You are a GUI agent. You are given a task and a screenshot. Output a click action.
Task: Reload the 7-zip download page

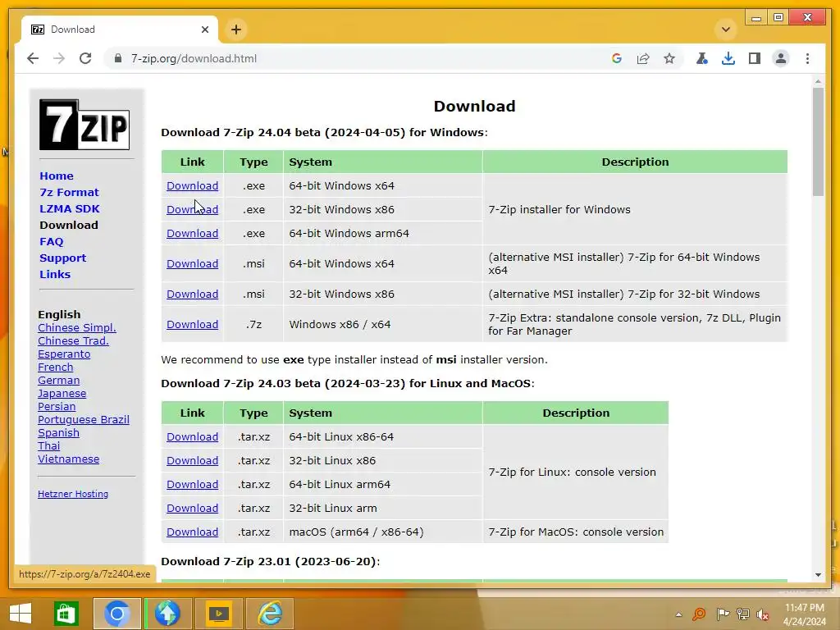[85, 58]
